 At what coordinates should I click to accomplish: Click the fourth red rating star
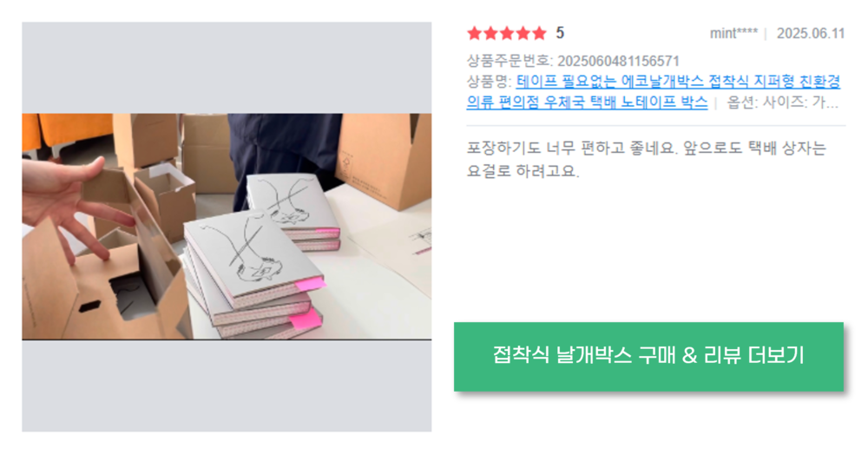[523, 34]
